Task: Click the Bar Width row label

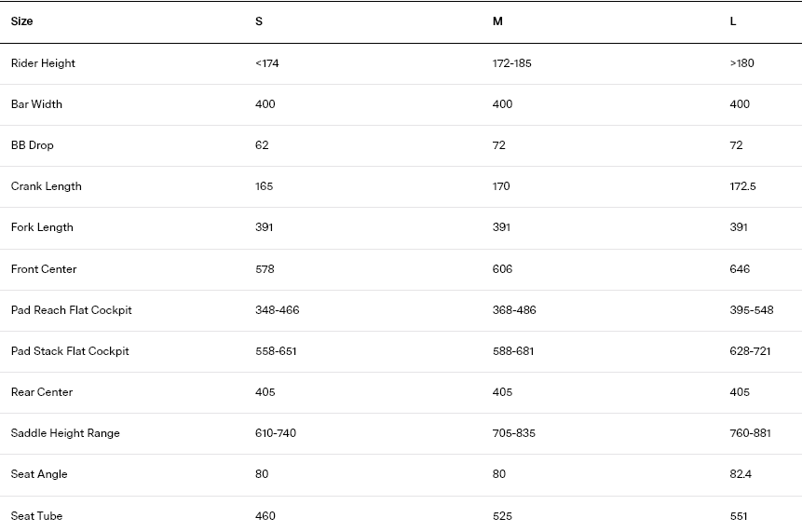Action: coord(36,104)
